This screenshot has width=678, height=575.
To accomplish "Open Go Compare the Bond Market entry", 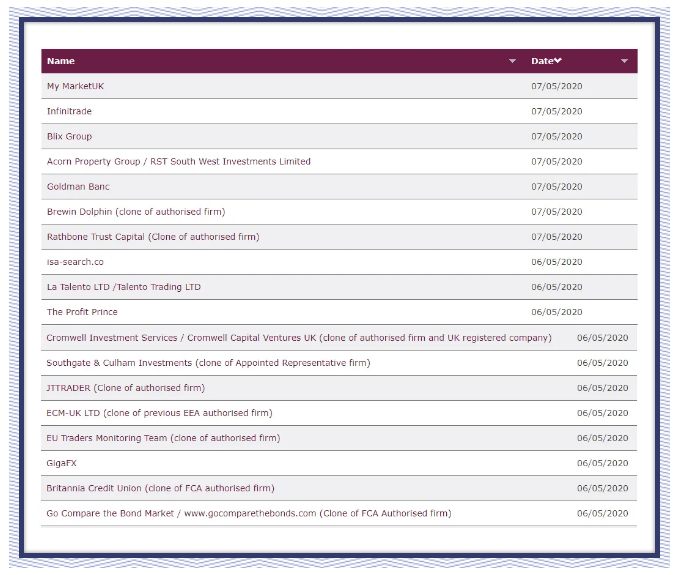I will pos(249,513).
